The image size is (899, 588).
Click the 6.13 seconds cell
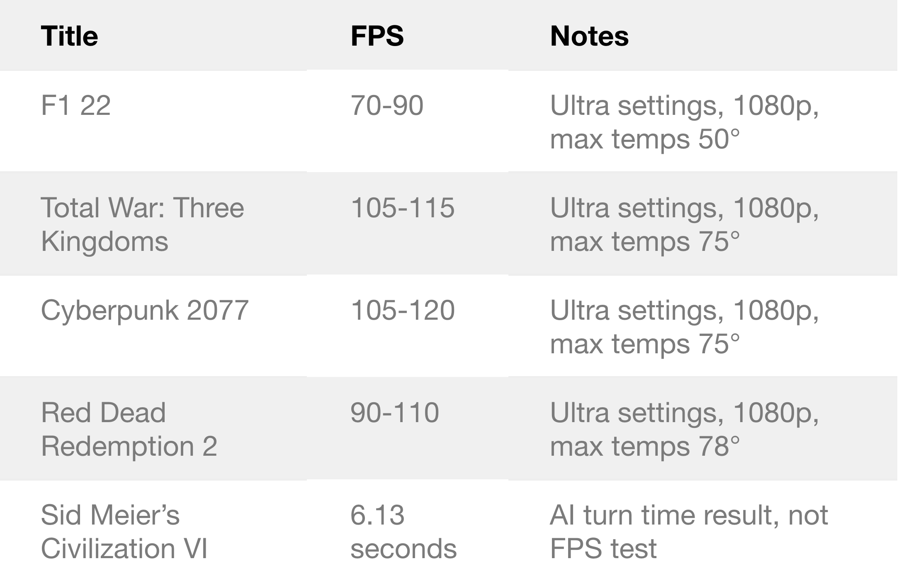click(403, 532)
